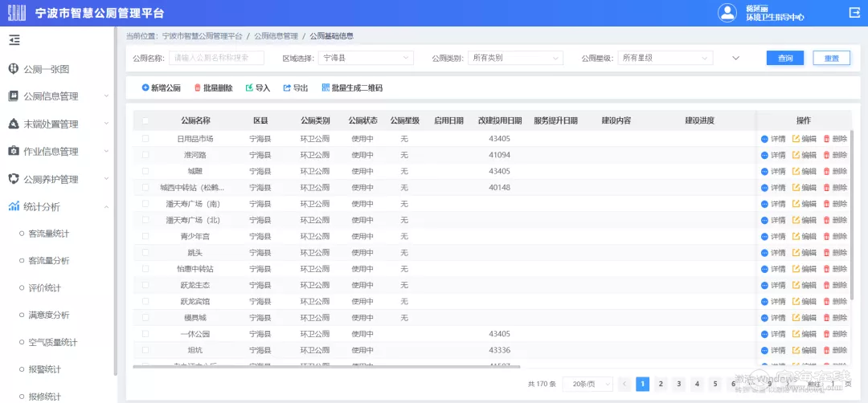868x403 pixels.
Task: Open 客流量分析 submenu item
Action: tap(49, 261)
